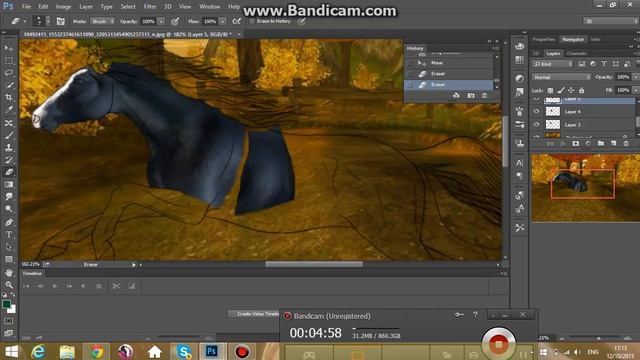
Task: Create a new layer in Layers panel
Action: (613, 144)
